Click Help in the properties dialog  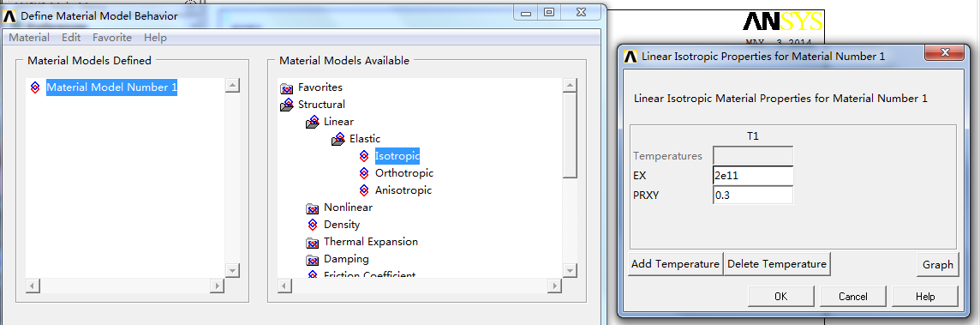tap(925, 297)
